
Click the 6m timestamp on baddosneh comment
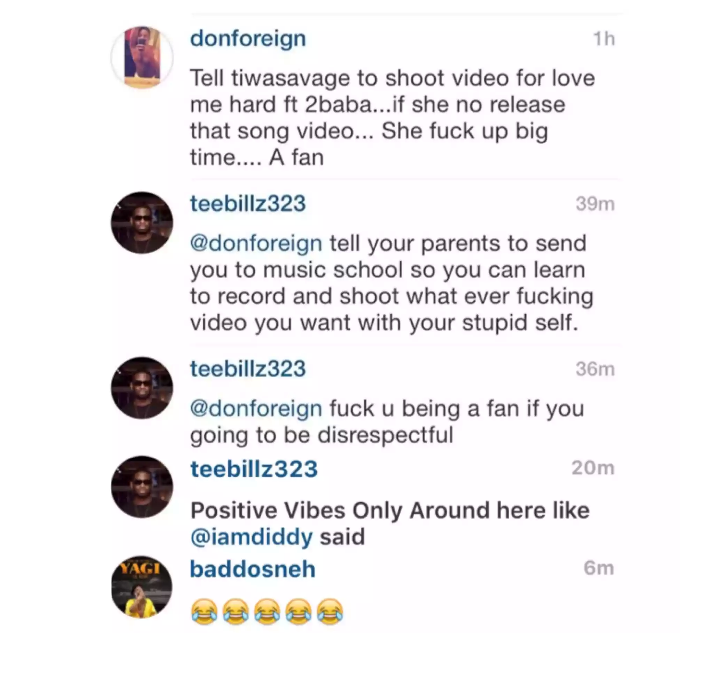coord(599,568)
